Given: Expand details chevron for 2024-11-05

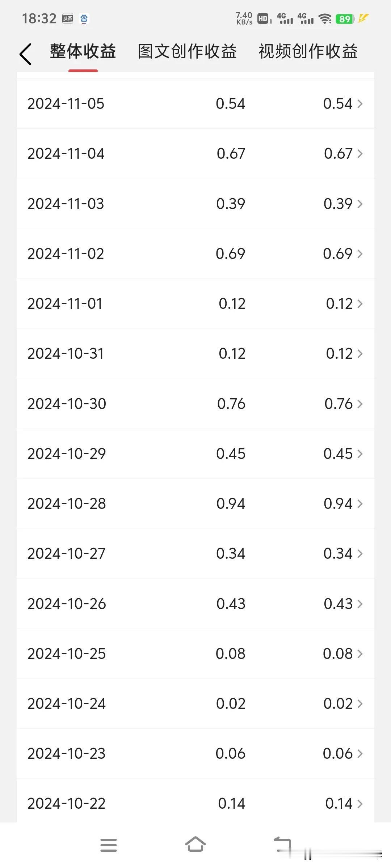Looking at the screenshot, I should pos(360,104).
